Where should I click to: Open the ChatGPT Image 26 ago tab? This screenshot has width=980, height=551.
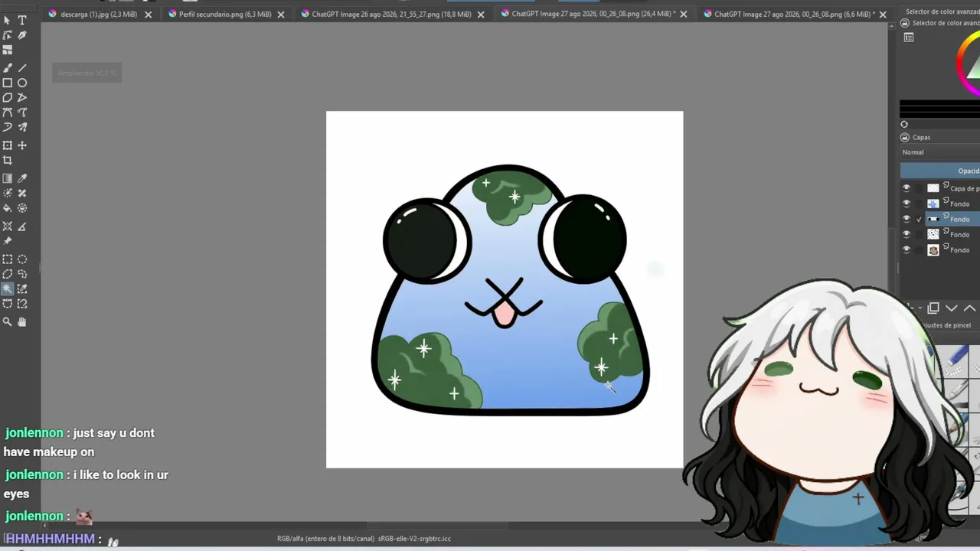coord(391,14)
